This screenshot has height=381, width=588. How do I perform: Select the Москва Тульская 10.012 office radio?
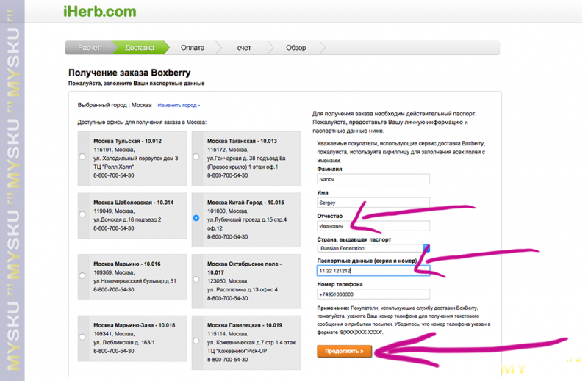click(82, 157)
